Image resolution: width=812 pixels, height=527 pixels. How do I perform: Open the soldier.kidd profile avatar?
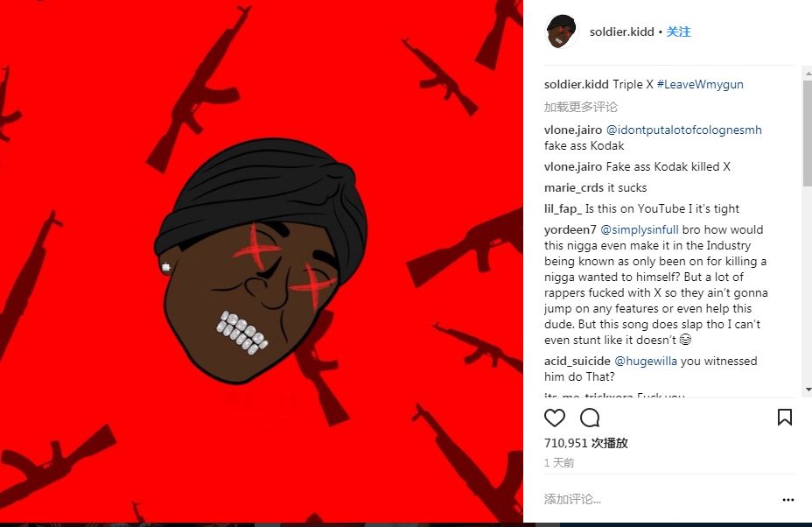[x=562, y=32]
